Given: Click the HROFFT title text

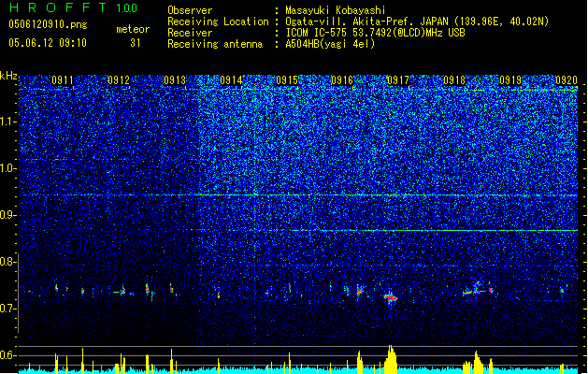Looking at the screenshot, I should pyautogui.click(x=58, y=7).
